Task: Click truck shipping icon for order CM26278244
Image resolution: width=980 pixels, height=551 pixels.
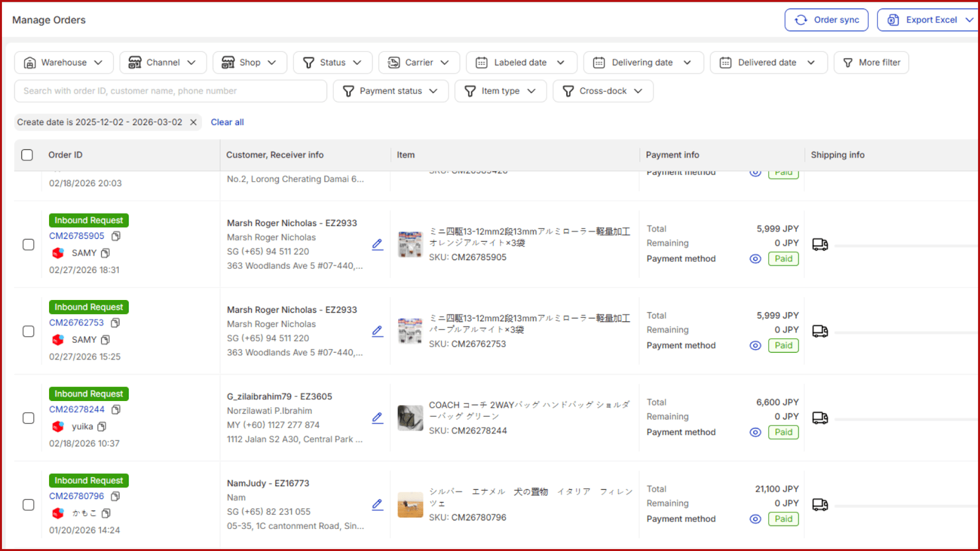Action: pyautogui.click(x=820, y=418)
